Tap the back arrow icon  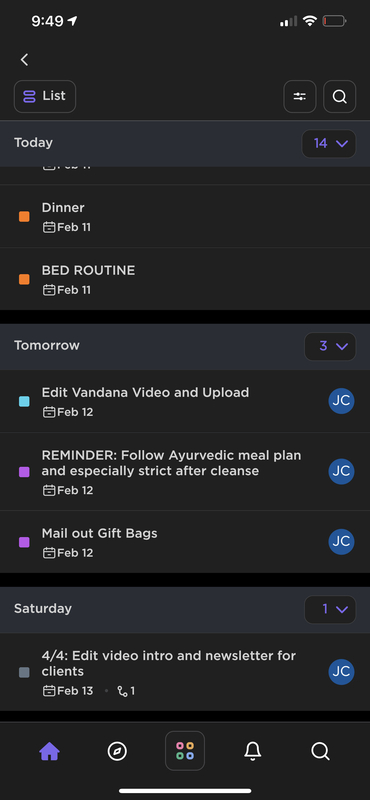click(24, 60)
